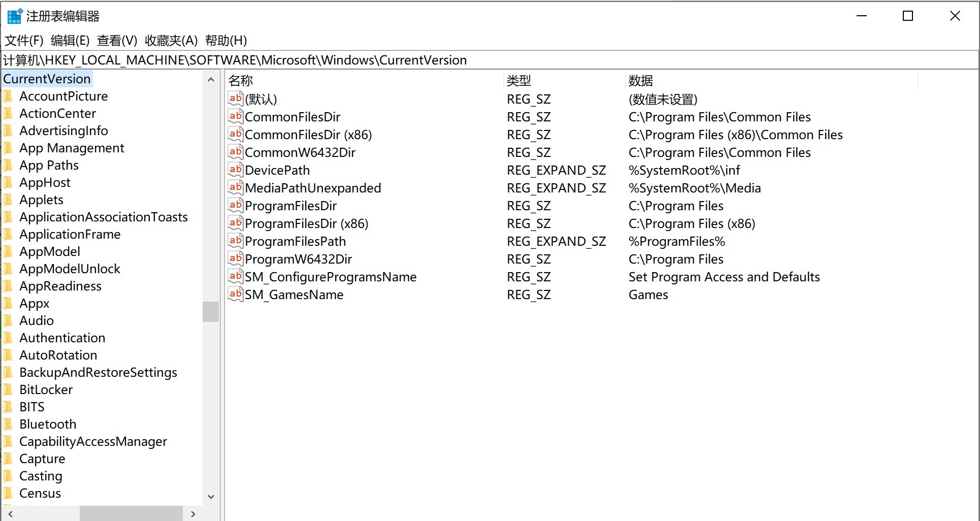Click the string icon beside SM_GamesName

(x=236, y=294)
